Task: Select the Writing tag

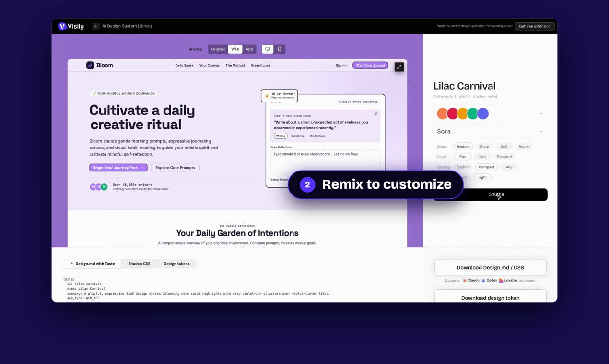Action: pos(281,136)
